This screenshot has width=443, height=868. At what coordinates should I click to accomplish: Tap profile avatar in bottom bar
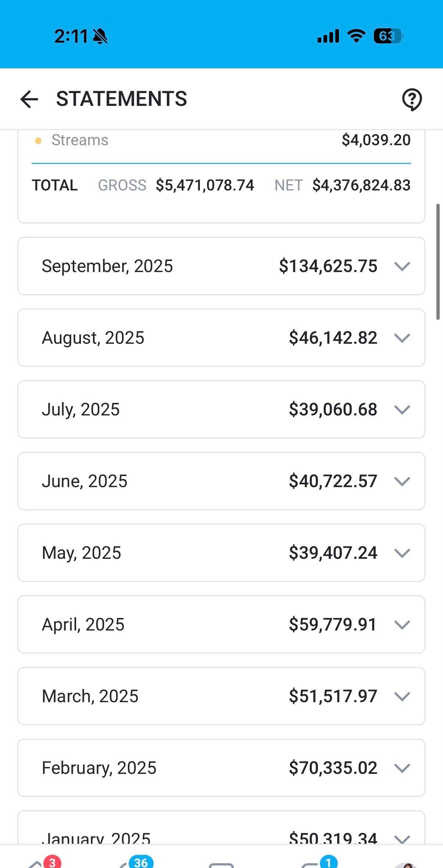[404, 864]
